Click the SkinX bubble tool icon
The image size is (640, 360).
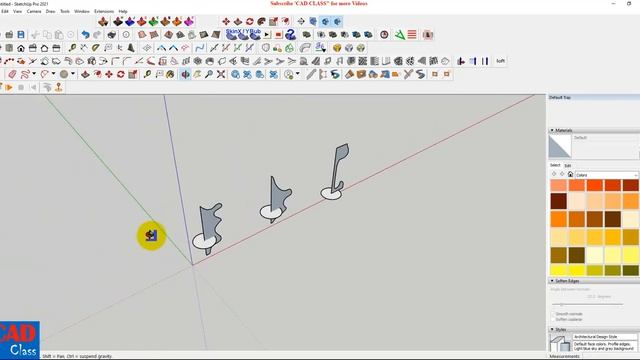click(x=231, y=35)
